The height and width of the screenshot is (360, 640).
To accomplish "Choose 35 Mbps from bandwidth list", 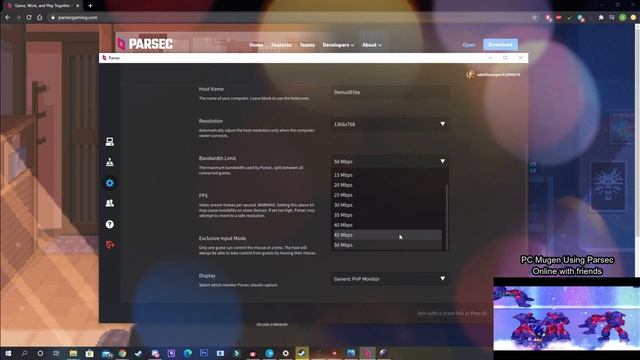I will tap(387, 215).
